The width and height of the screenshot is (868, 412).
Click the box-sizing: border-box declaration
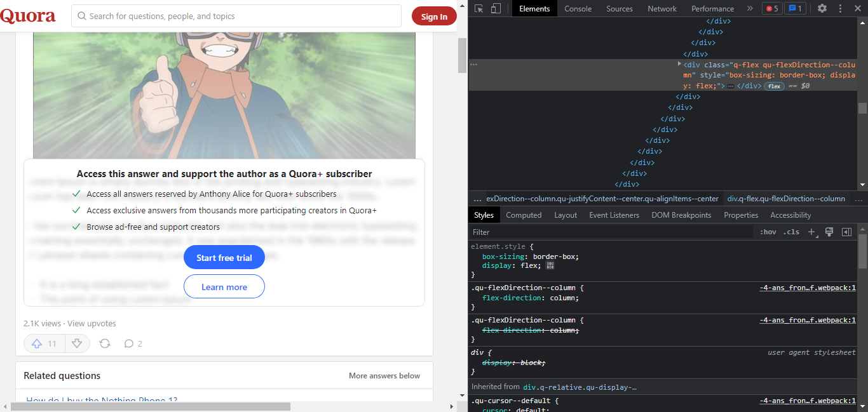(x=531, y=256)
